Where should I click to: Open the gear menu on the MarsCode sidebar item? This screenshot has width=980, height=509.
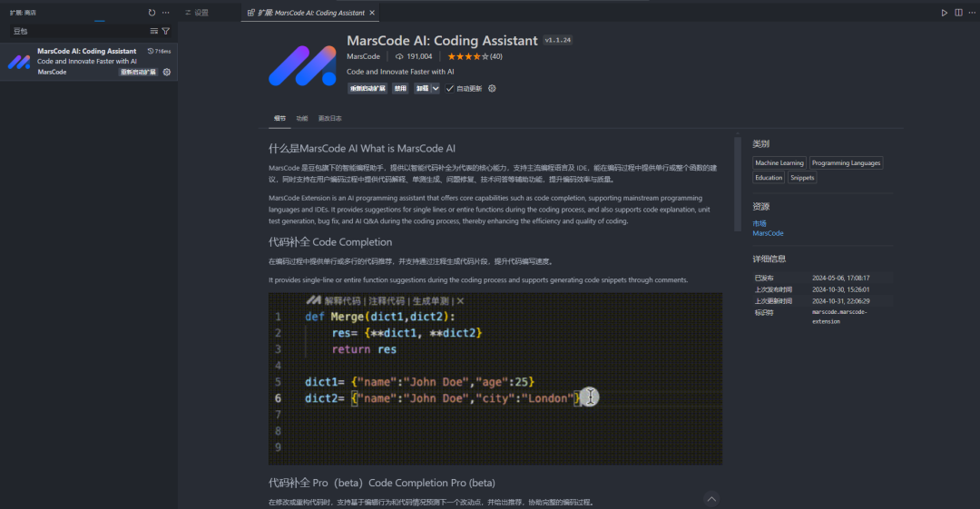click(x=167, y=72)
